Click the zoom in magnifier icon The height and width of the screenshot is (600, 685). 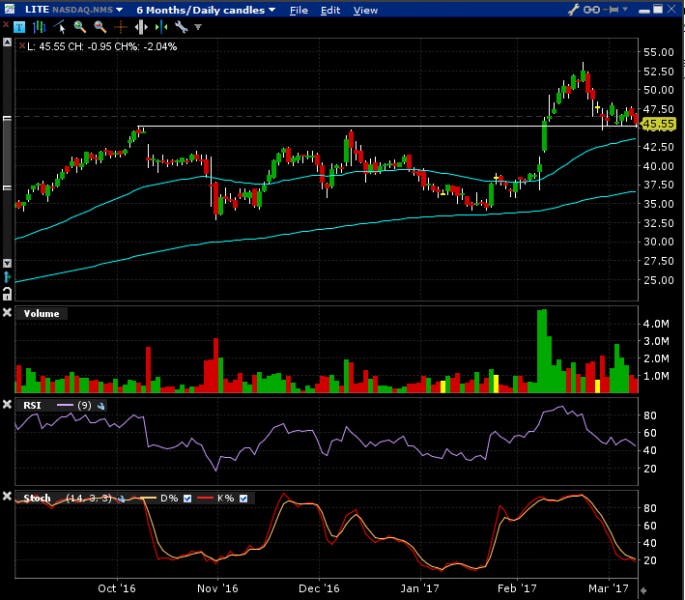[x=79, y=27]
